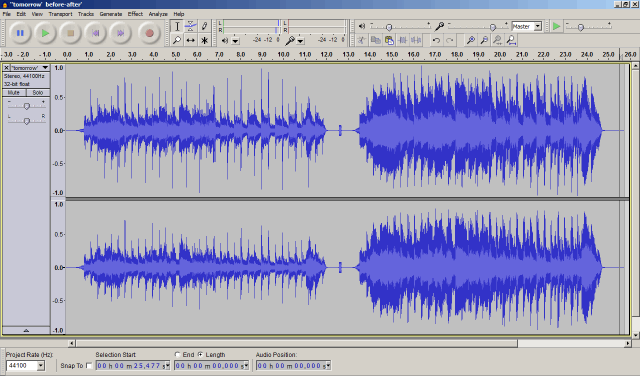The width and height of the screenshot is (640, 376).
Task: Open the Effect menu
Action: [x=135, y=14]
